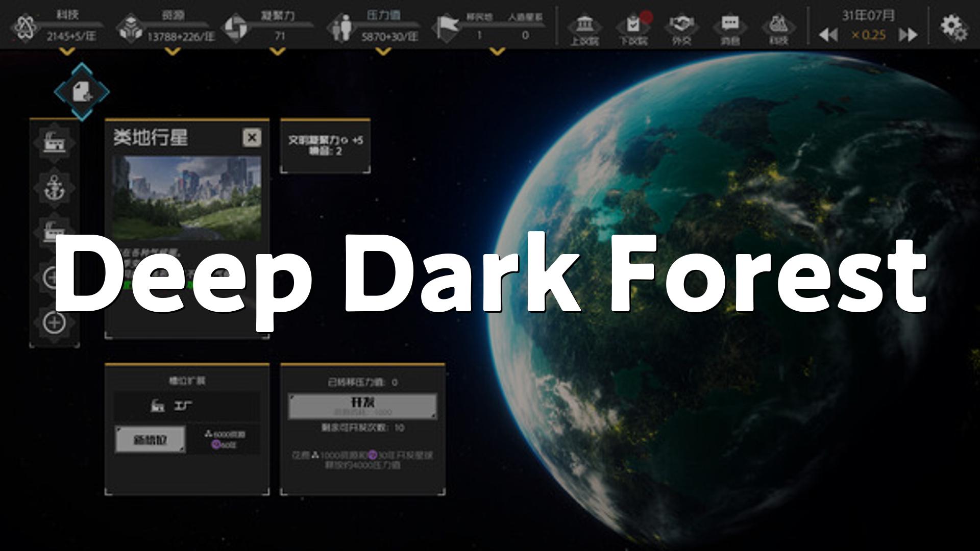This screenshot has height=551, width=980.
Task: Expand the chevron under 科技
Action: pos(67,51)
